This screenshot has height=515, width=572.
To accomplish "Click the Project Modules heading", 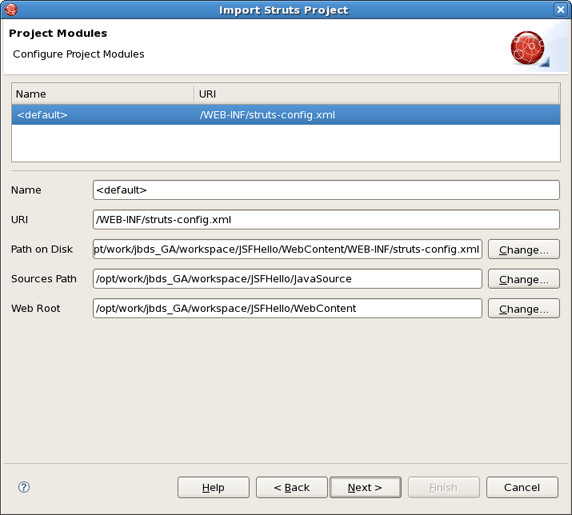I will click(x=58, y=33).
